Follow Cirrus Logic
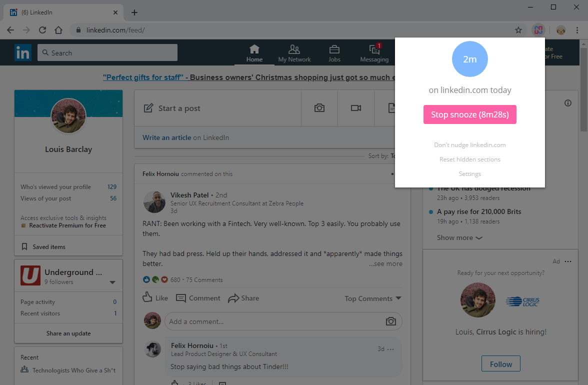 point(500,363)
